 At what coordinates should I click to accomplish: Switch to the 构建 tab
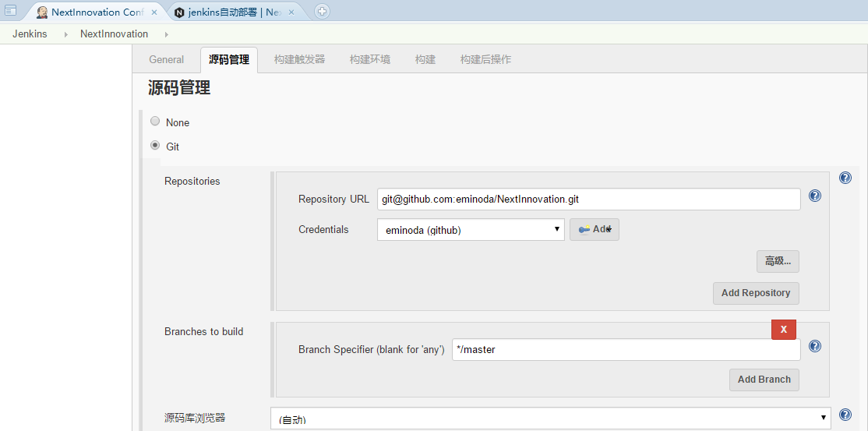pos(425,60)
